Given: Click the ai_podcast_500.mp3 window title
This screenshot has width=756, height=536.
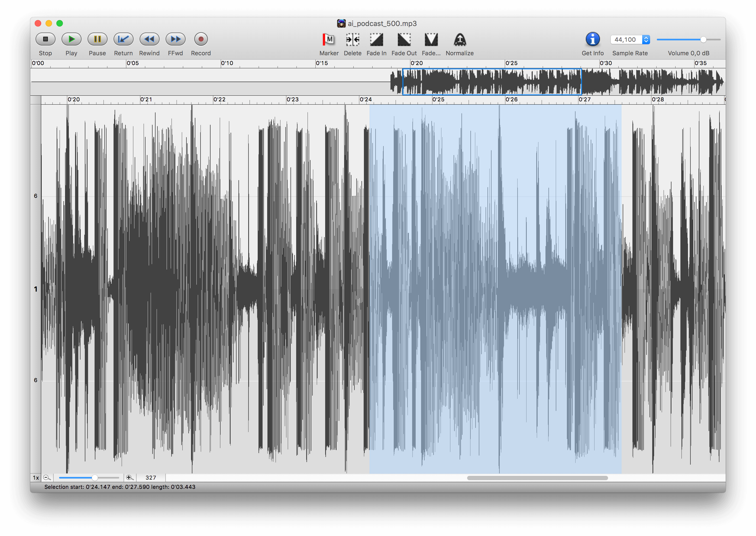Looking at the screenshot, I should pos(382,23).
